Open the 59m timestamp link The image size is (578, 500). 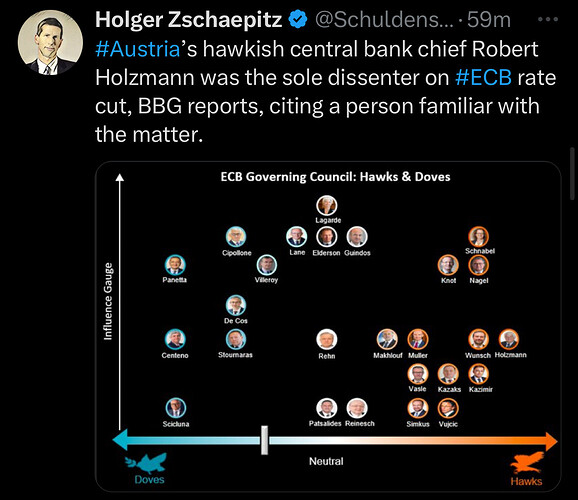[489, 19]
